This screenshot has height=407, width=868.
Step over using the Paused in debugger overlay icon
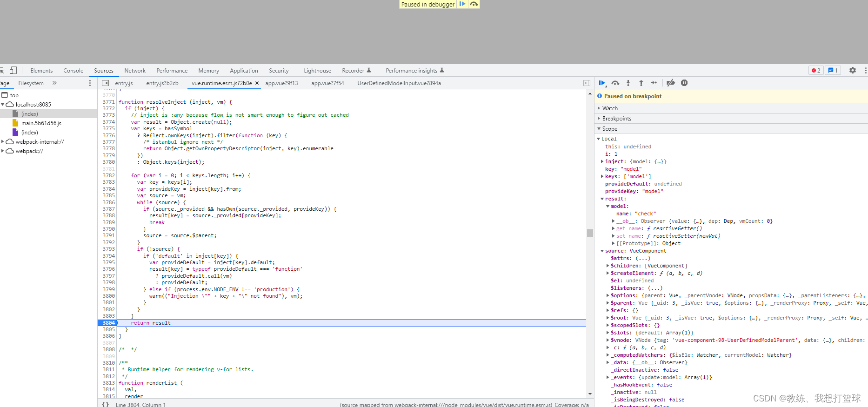[474, 4]
